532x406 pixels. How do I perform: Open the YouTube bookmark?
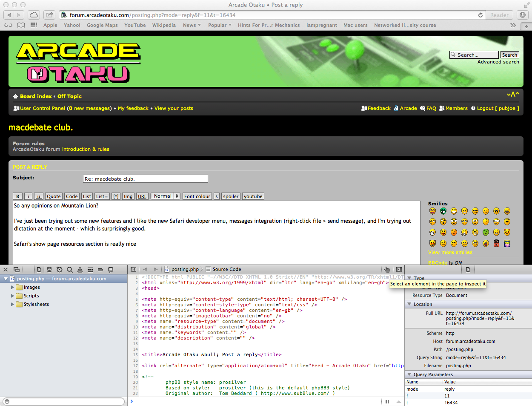point(135,25)
